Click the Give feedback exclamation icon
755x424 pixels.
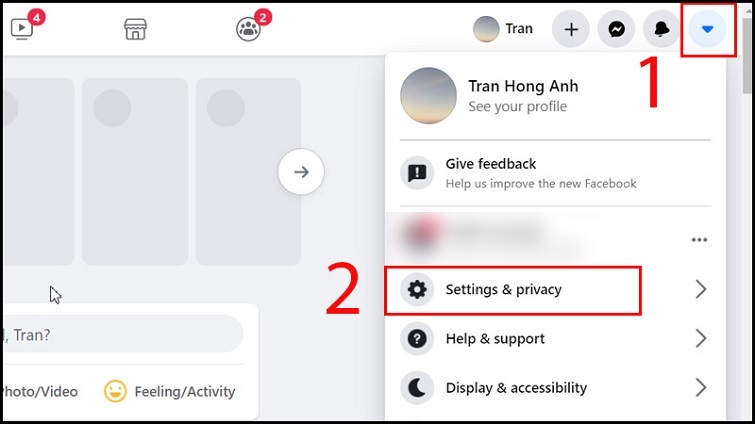pyautogui.click(x=417, y=172)
